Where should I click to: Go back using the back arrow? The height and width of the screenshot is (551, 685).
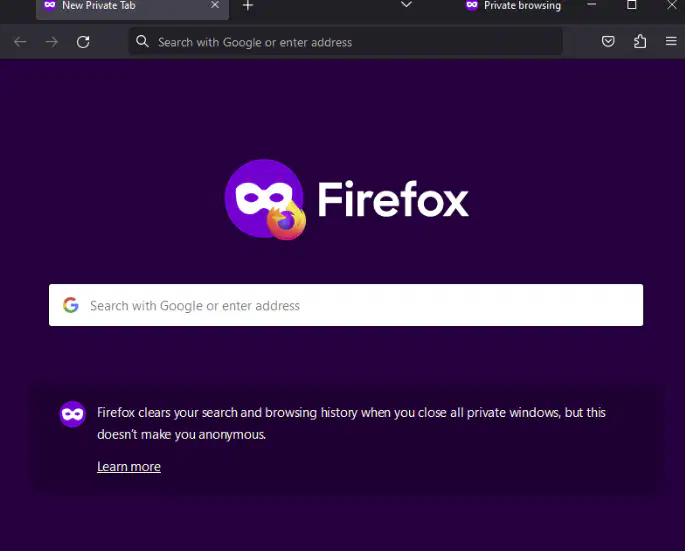[20, 42]
